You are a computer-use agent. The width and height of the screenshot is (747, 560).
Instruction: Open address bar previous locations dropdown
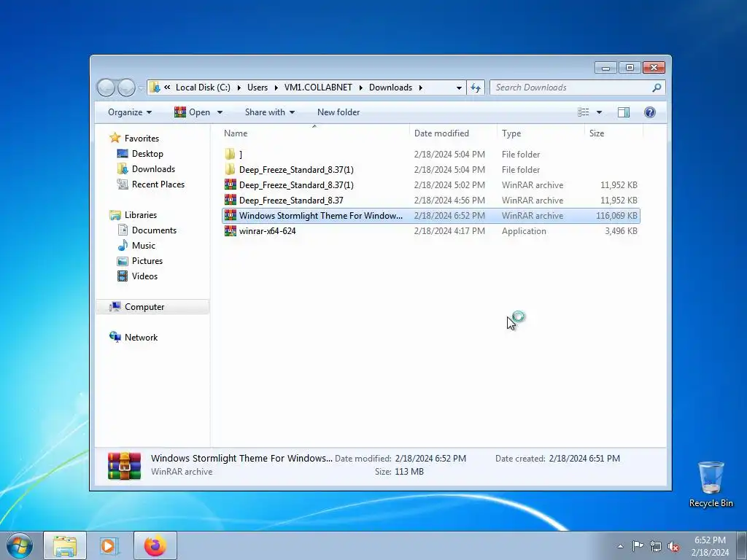click(459, 87)
